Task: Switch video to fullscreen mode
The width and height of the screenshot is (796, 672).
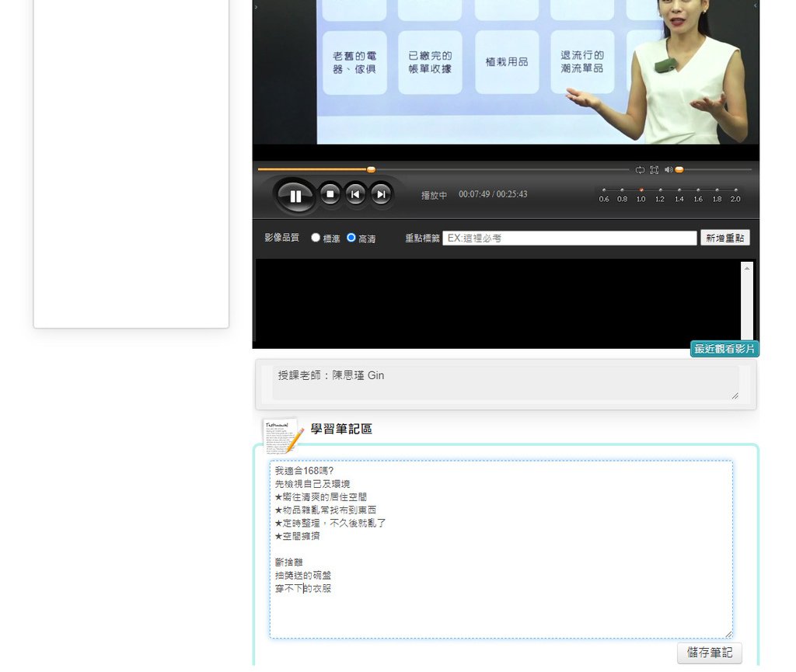Action: 655,170
